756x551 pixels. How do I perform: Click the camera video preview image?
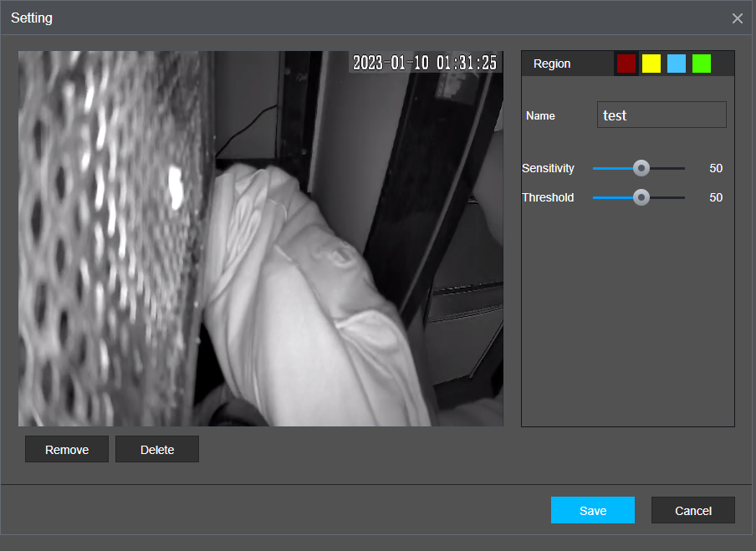coord(261,238)
